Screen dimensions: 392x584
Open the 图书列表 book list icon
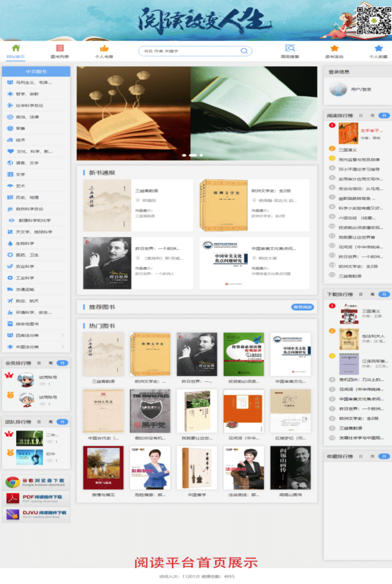click(60, 48)
